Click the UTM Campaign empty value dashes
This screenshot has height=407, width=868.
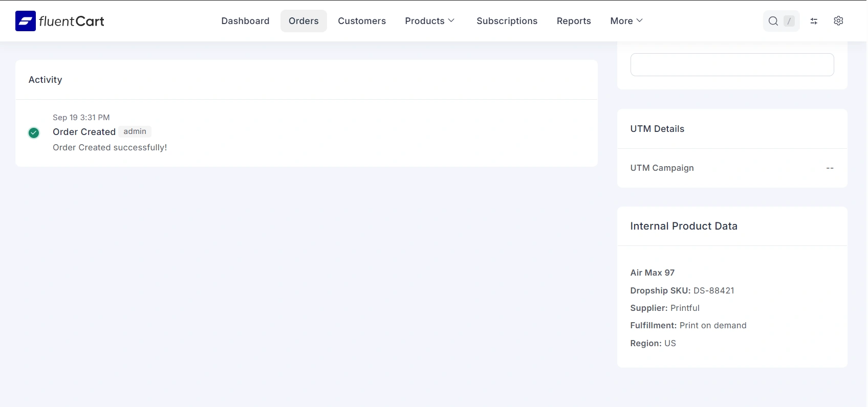point(830,168)
